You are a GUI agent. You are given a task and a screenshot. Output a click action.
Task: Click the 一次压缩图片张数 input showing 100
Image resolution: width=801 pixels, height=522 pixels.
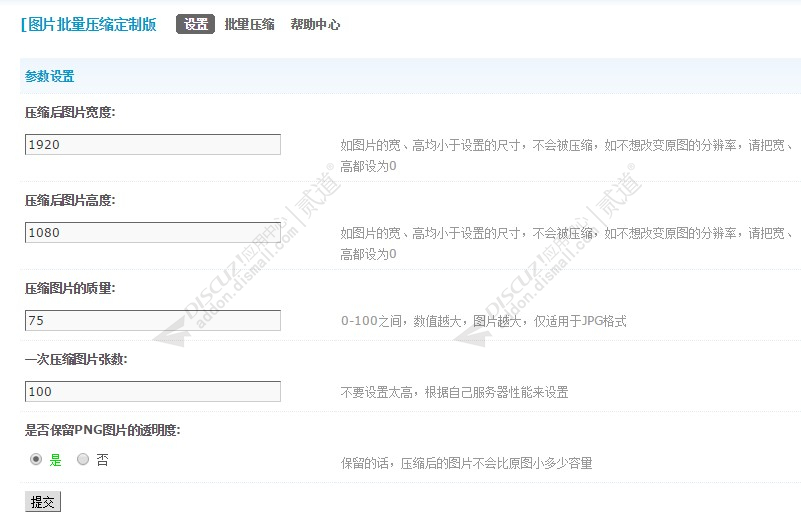pyautogui.click(x=153, y=391)
